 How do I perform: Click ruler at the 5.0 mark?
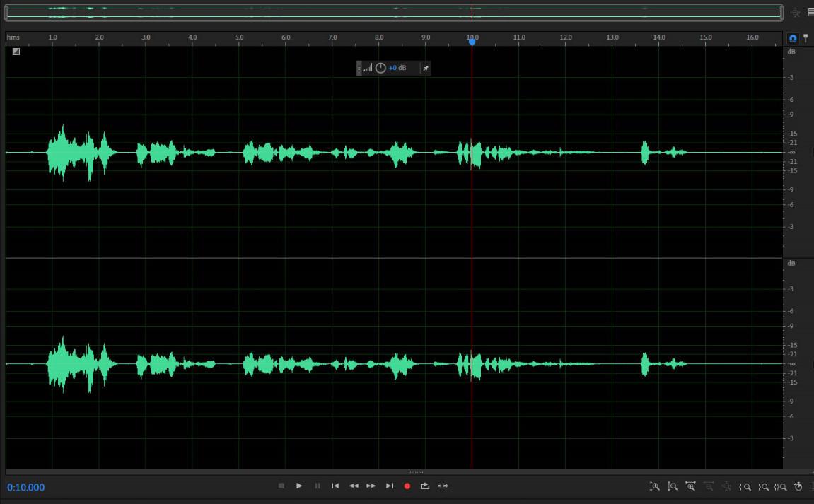pyautogui.click(x=239, y=37)
